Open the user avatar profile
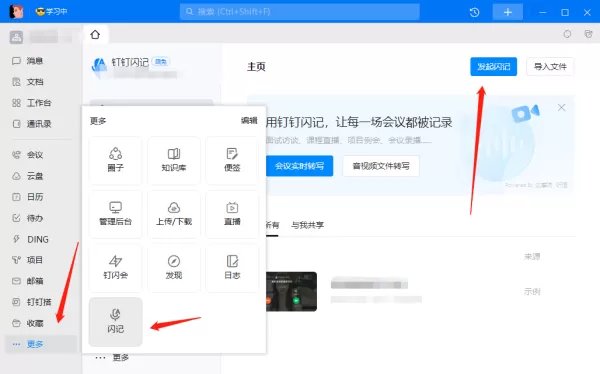Screen dimensions: 600x374 coord(16,11)
